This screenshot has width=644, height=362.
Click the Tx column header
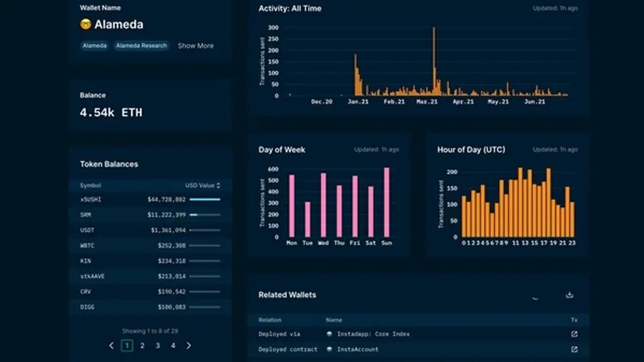(x=574, y=320)
